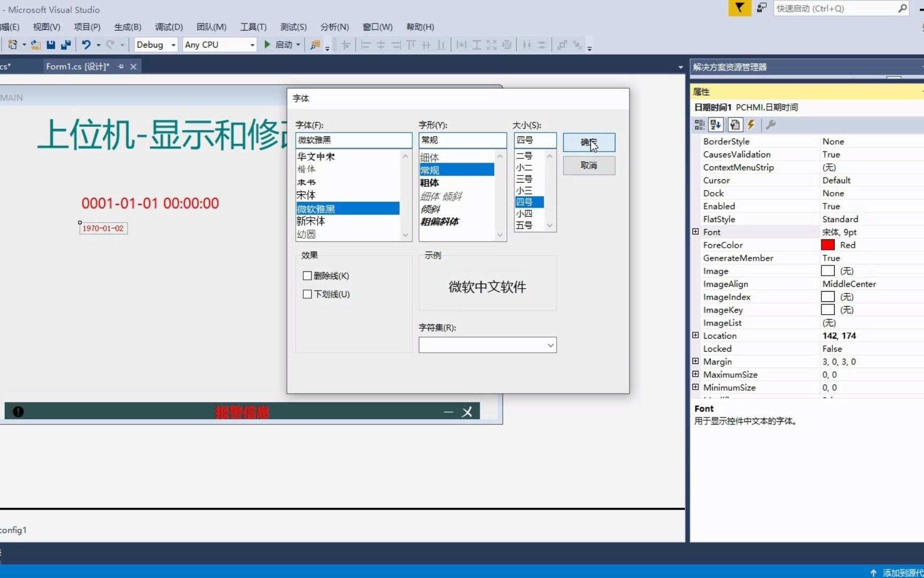Open the 启动 start button dropdown arrow
This screenshot has height=578, width=924.
(298, 45)
